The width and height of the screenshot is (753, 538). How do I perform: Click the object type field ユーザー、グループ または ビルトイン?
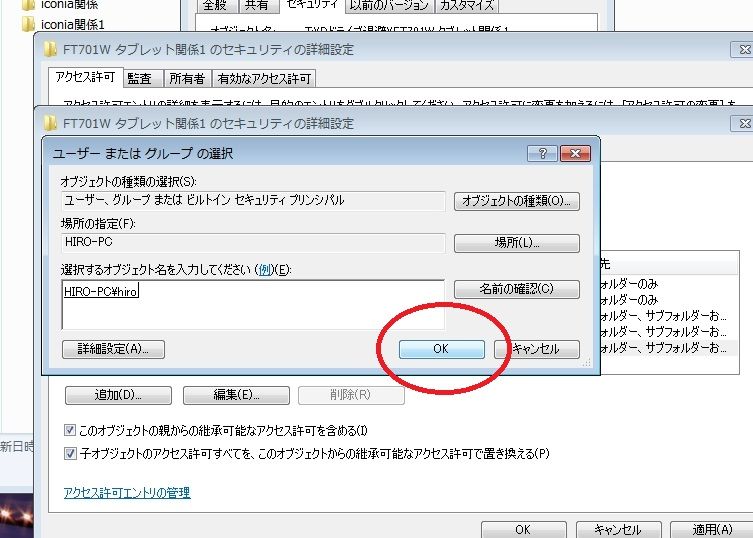click(253, 201)
